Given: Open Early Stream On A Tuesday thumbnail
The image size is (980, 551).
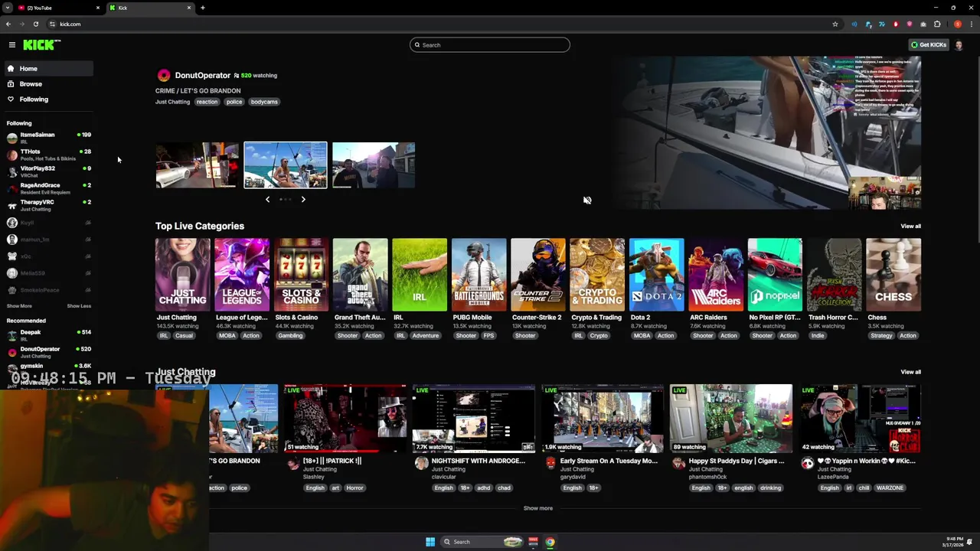Looking at the screenshot, I should (x=603, y=419).
